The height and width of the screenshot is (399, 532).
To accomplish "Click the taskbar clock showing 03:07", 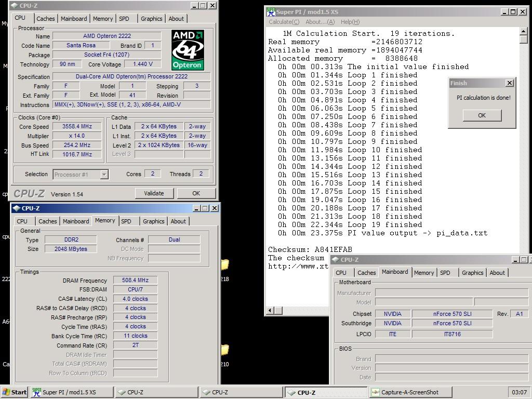I will coord(519,392).
